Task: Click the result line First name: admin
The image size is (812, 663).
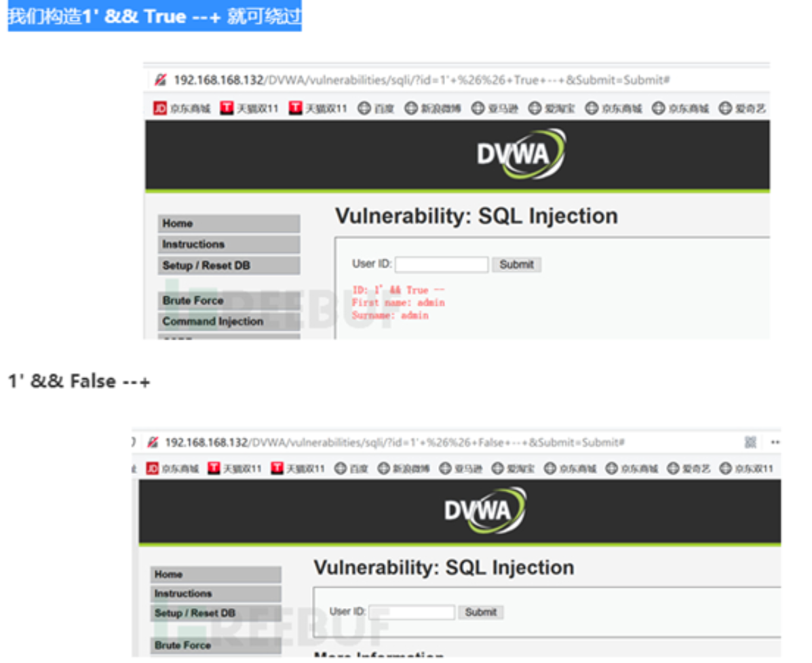Action: tap(398, 302)
